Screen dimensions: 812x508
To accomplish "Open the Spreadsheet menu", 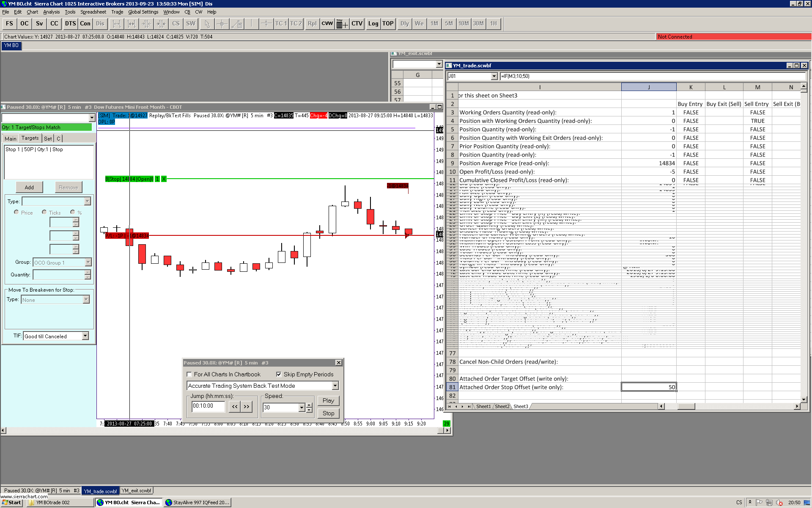I will 93,12.
